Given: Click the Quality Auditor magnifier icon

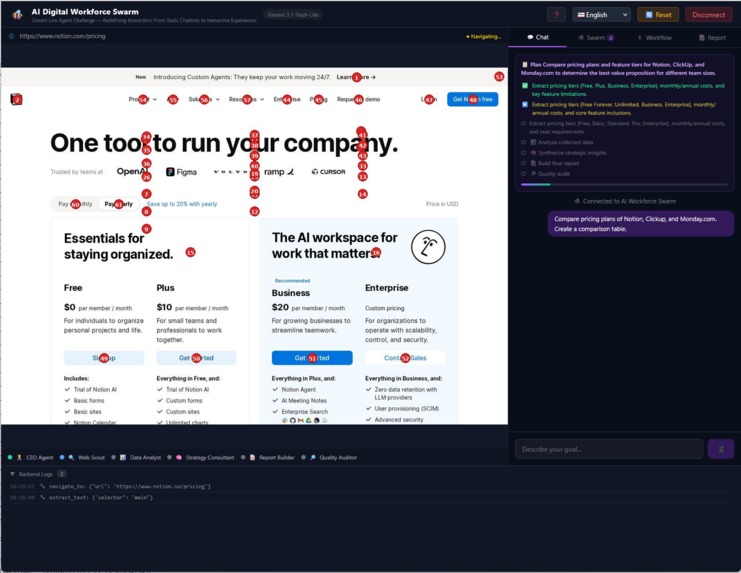Looking at the screenshot, I should (312, 457).
